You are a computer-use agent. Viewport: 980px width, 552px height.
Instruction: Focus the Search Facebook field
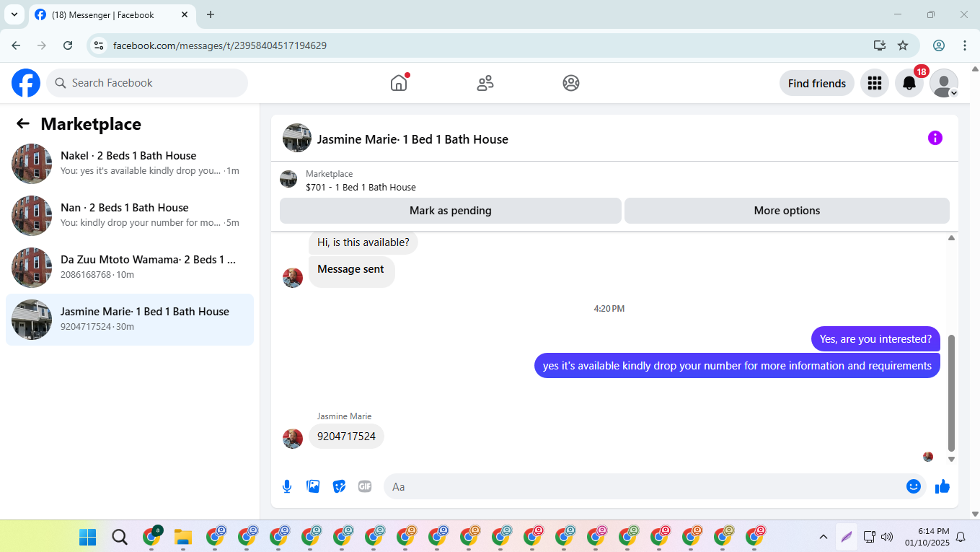tap(147, 83)
